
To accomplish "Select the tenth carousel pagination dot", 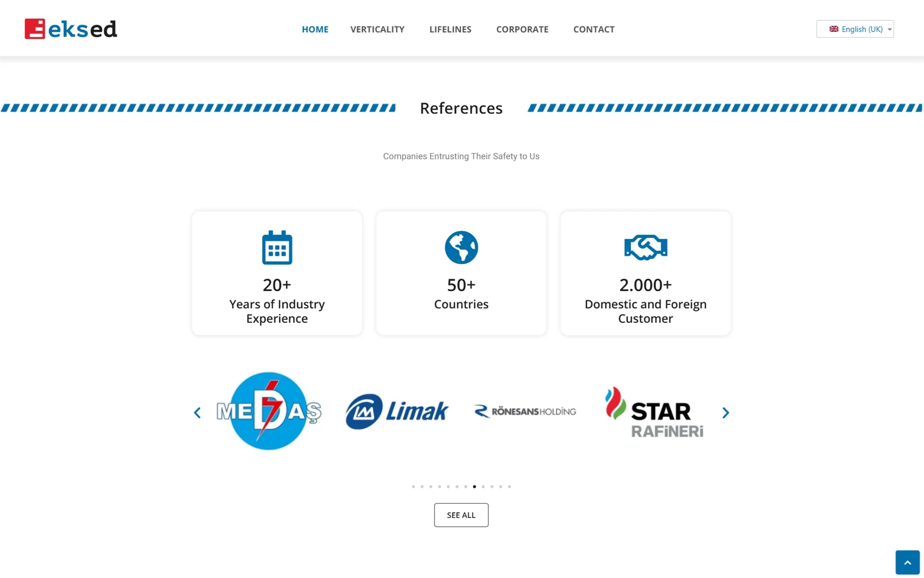I will [492, 486].
